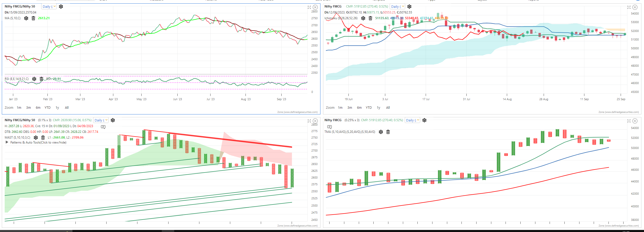Open MAST indicator settings gear
This screenshot has height=232, width=644.
coord(36,138)
